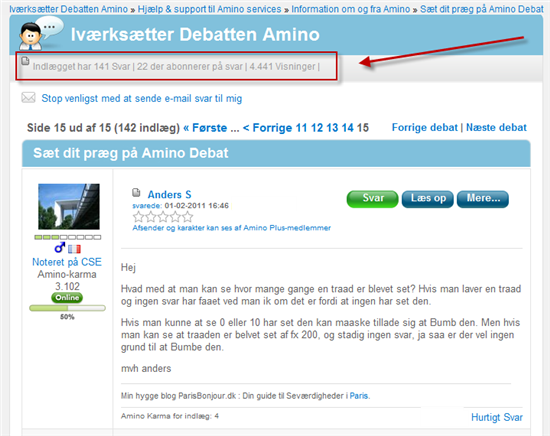The width and height of the screenshot is (550, 436).
Task: Click the male gender symbol icon
Action: 60,248
